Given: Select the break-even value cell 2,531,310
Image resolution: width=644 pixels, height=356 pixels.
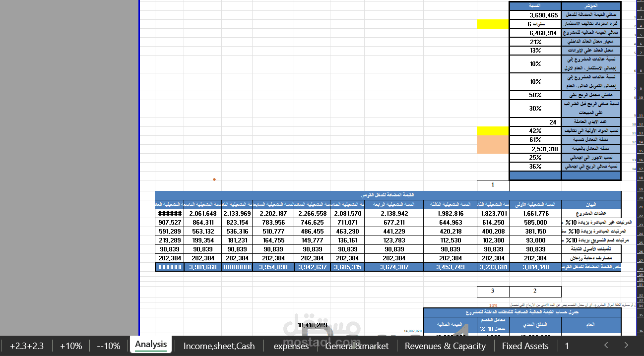Looking at the screenshot, I should 535,149.
